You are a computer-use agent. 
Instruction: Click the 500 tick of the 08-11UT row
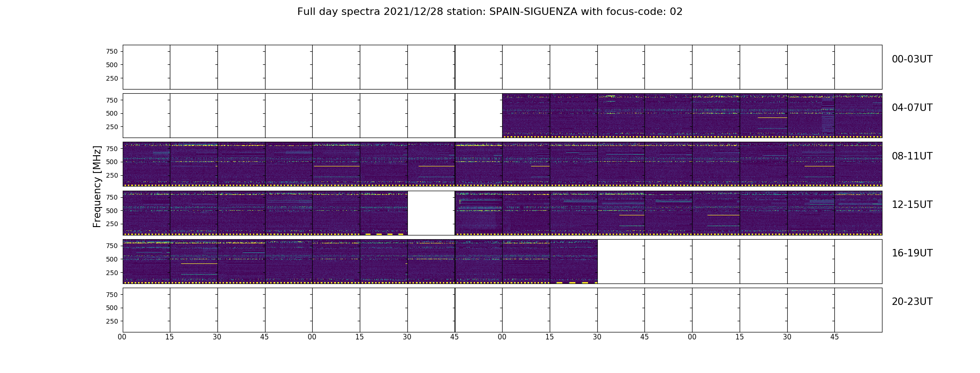[x=112, y=162]
